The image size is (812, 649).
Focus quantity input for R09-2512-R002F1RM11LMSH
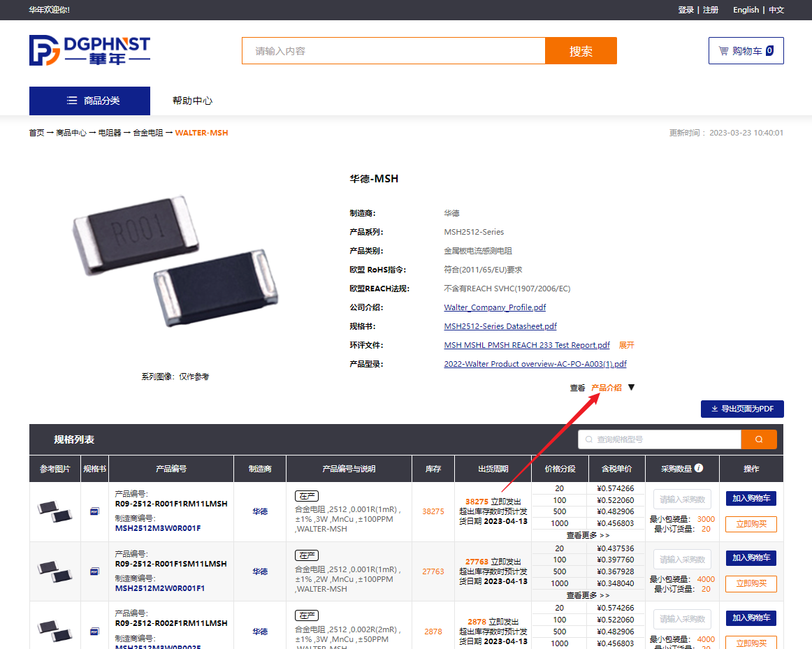(682, 619)
